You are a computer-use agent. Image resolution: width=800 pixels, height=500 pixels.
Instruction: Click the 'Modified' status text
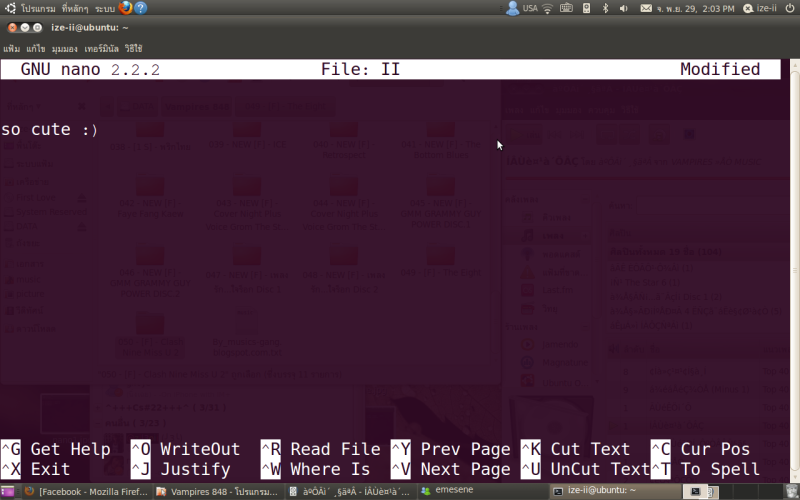point(720,69)
